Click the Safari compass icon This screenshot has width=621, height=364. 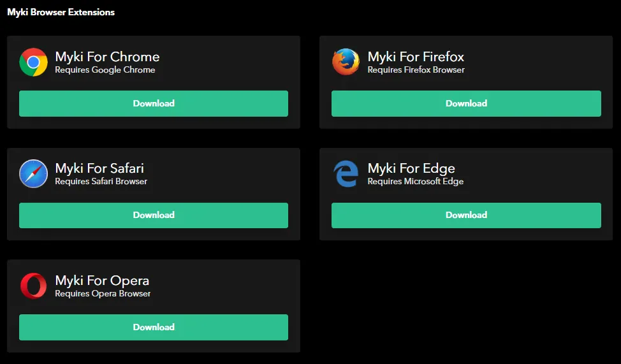(33, 174)
